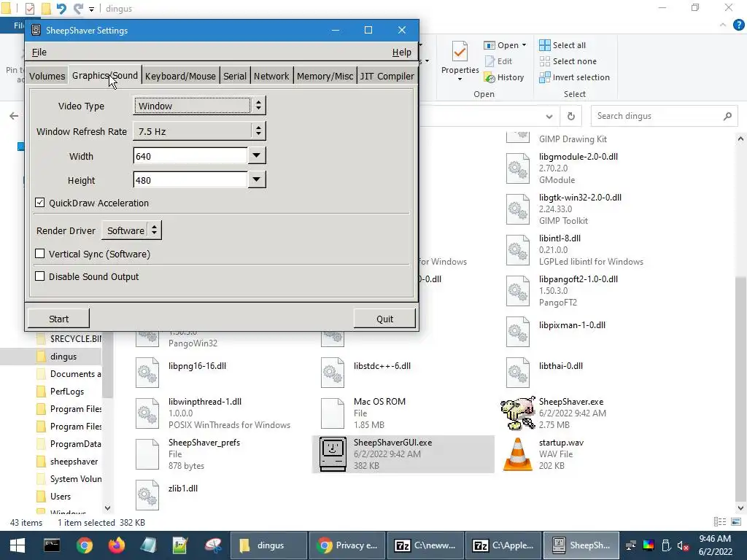747x560 pixels.
Task: Select libintl-8.dll file icon
Action: [x=518, y=250]
